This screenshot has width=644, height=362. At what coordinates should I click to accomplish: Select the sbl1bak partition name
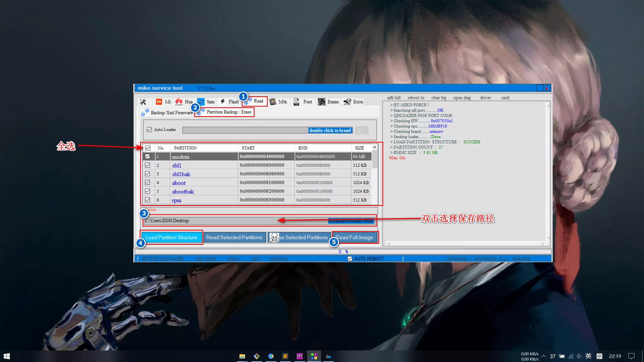181,174
